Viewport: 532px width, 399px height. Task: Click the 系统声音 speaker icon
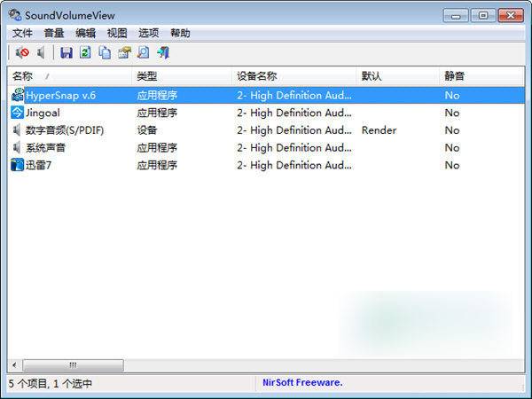[17, 147]
